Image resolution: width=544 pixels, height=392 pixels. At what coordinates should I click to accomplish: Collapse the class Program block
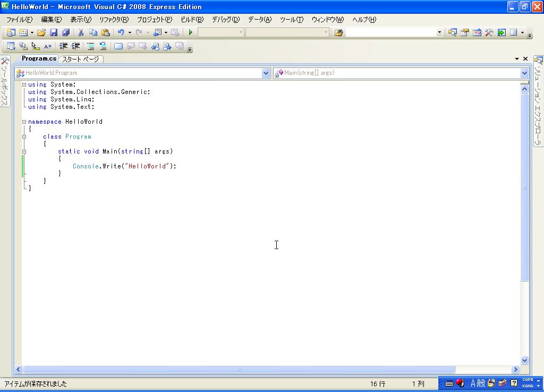(24, 137)
